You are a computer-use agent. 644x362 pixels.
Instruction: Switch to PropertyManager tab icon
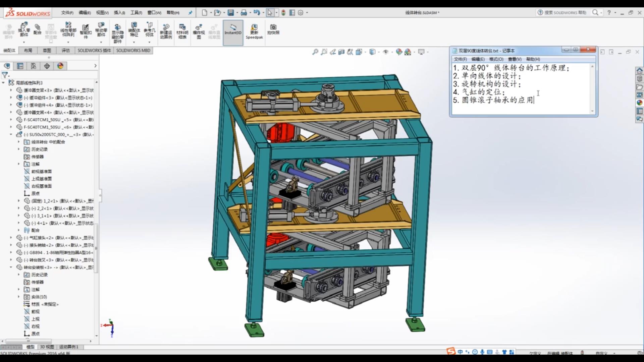coord(20,66)
